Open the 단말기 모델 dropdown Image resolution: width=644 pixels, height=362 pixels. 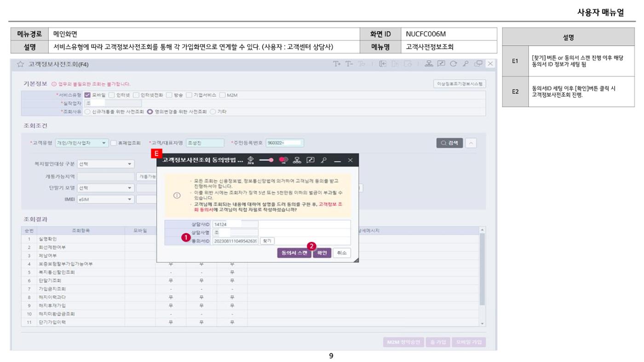tap(105, 187)
